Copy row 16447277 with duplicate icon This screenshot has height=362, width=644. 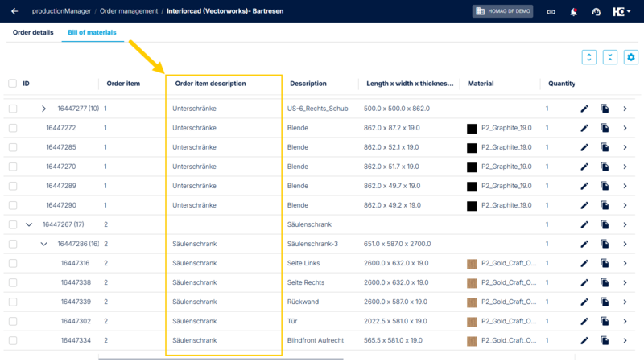605,109
